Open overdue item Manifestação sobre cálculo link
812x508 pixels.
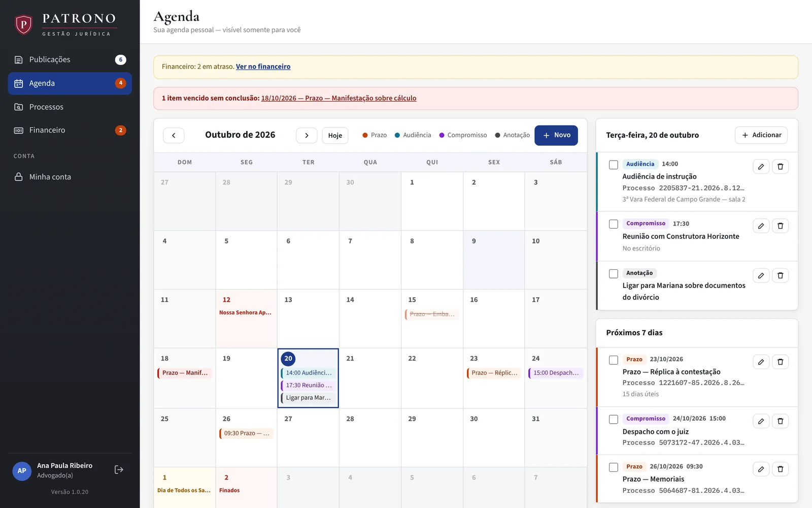339,98
